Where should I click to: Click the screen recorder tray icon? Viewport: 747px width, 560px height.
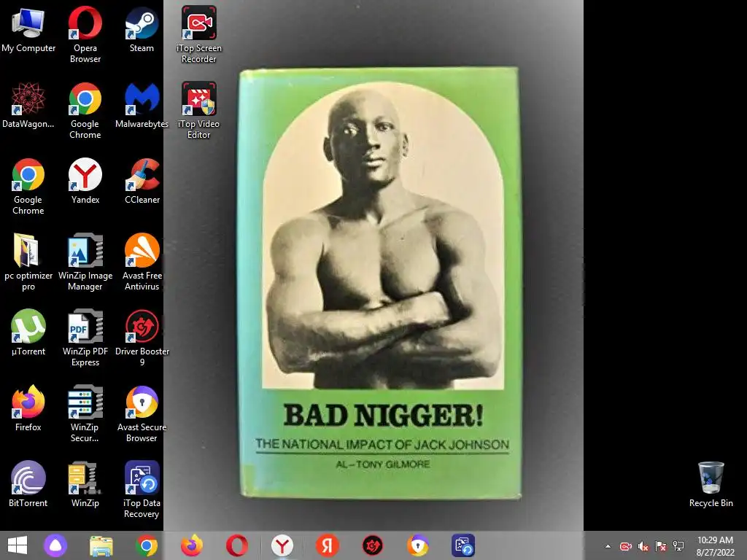[625, 546]
